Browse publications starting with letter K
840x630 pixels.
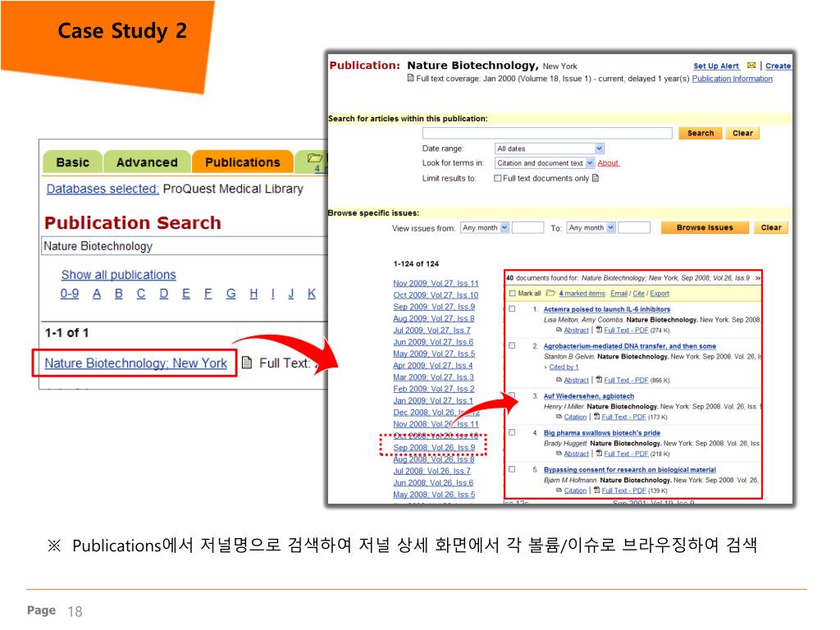[x=311, y=294]
